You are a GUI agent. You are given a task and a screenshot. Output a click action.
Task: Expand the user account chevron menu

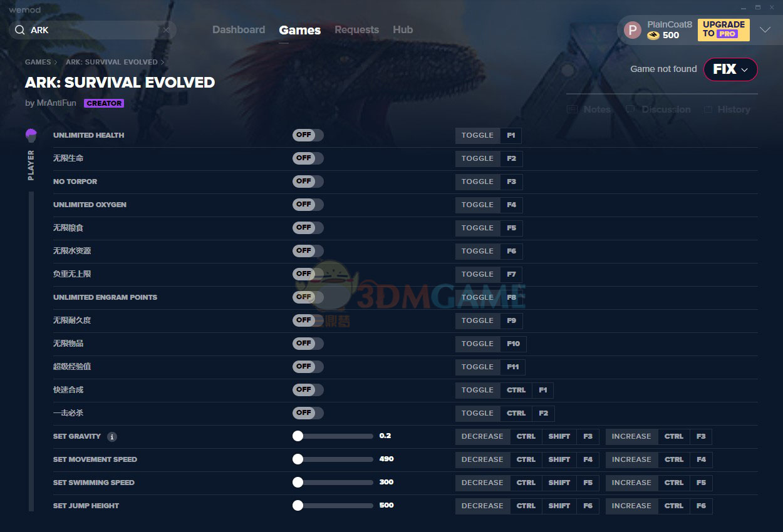coord(765,30)
